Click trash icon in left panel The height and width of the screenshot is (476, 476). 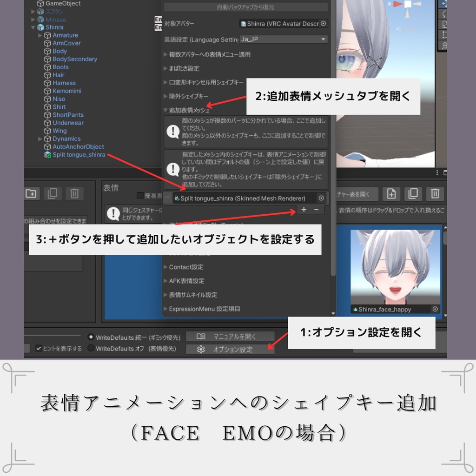75,193
